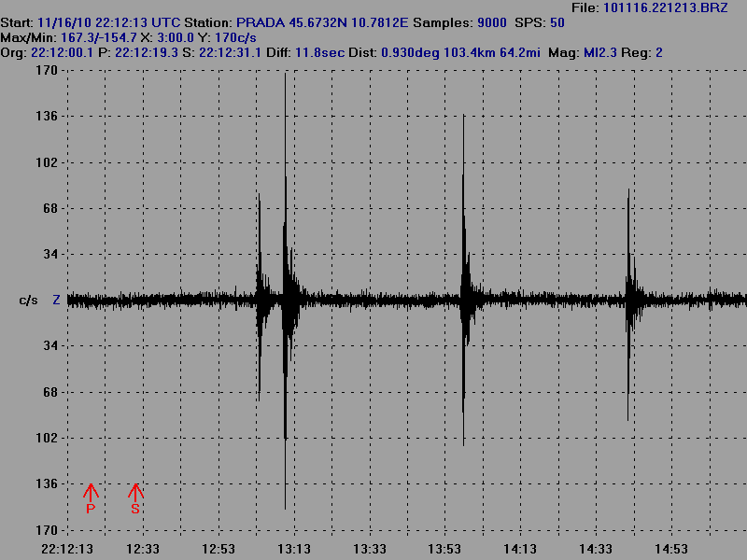Screen dimensions: 747x560
Task: Click the 22:12:13 time axis label
Action: (x=67, y=549)
